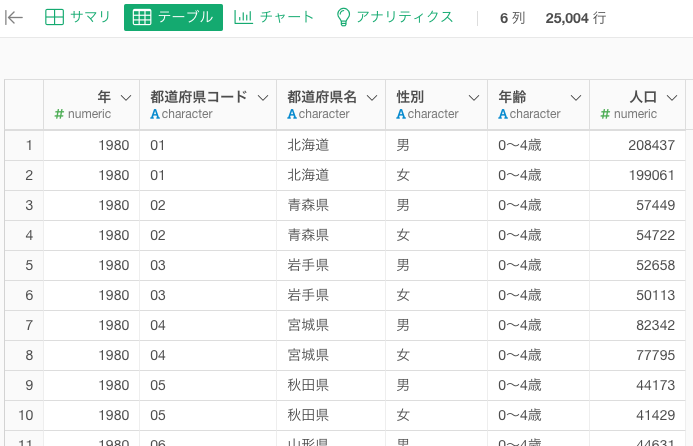The width and height of the screenshot is (693, 446).
Task: Click the character type icon under 性別
Action: tap(401, 114)
